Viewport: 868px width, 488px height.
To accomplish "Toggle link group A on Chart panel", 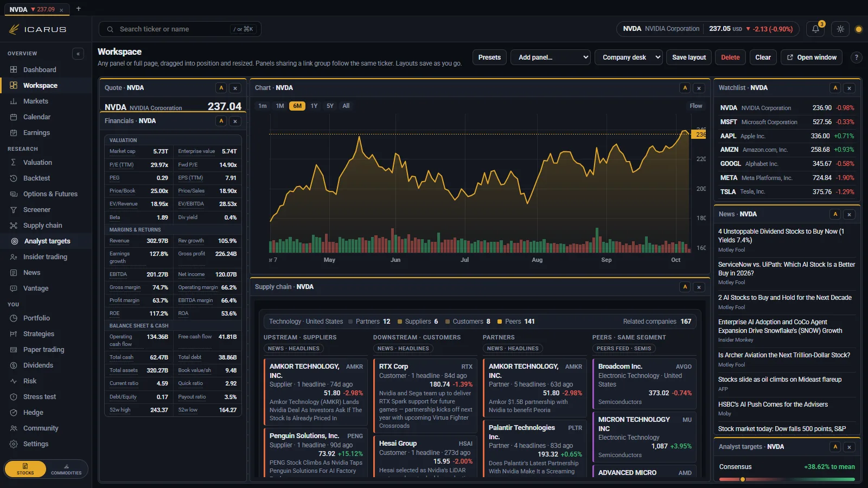I will [x=685, y=88].
